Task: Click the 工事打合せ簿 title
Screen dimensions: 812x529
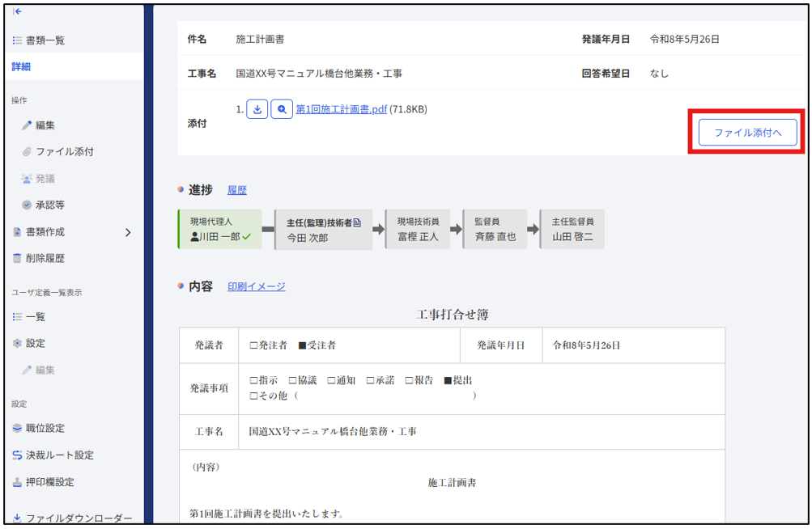Action: coord(452,315)
